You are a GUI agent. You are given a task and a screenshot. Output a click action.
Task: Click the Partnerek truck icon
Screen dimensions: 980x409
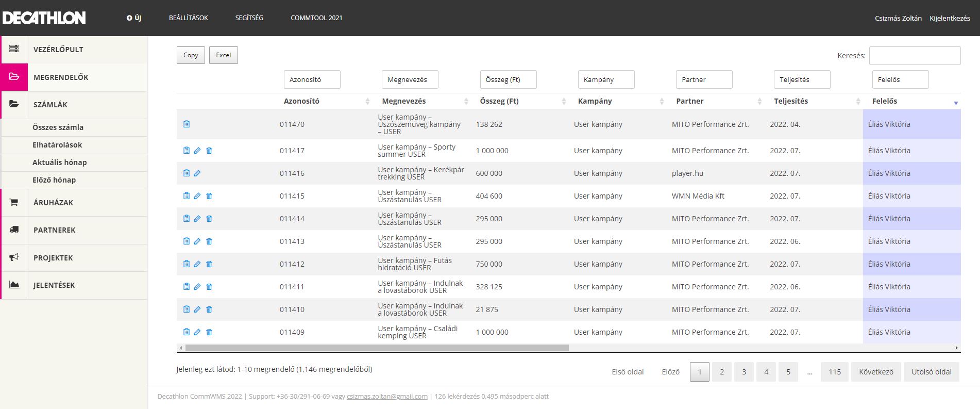point(14,230)
